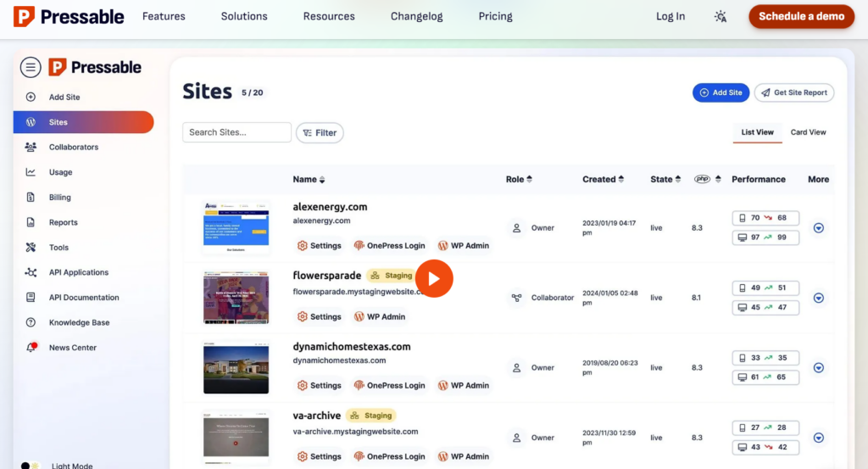Open the Solutions top menu
Viewport: 868px width, 469px height.
(x=244, y=17)
